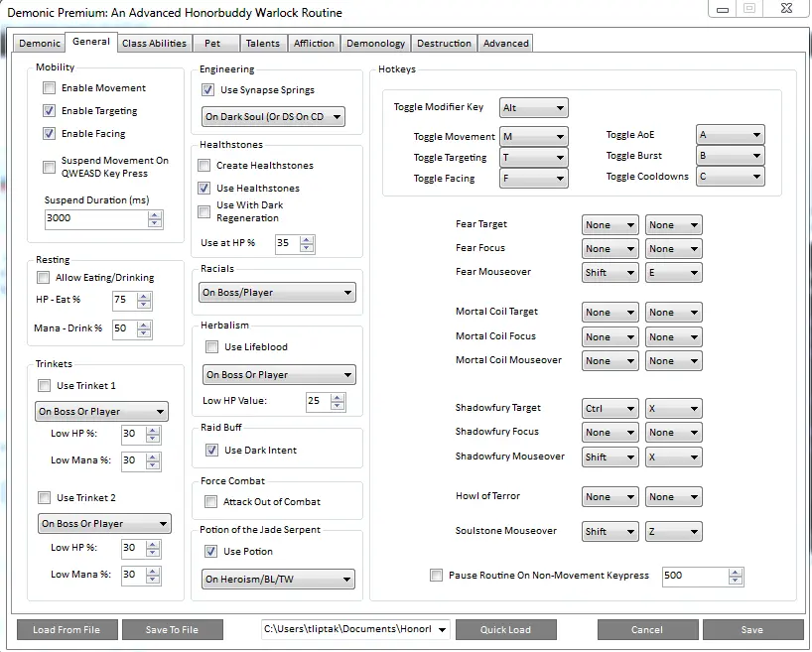Click the Load From File button
This screenshot has width=812, height=652.
[x=67, y=630]
